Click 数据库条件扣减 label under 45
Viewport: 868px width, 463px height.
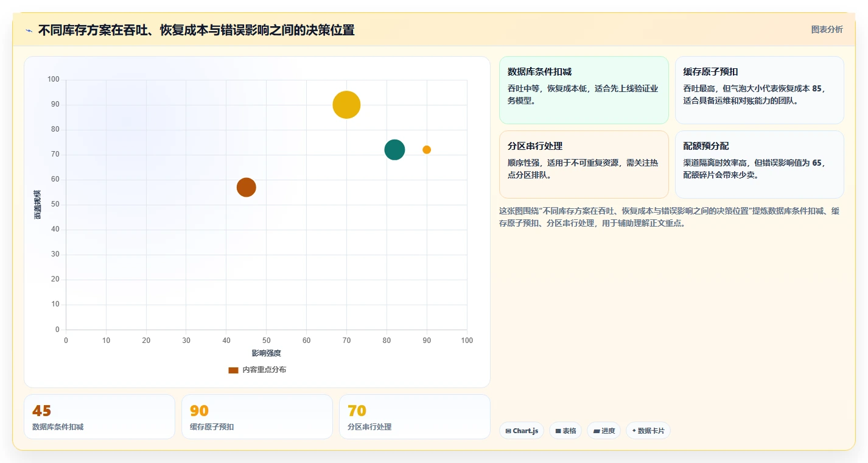click(58, 427)
